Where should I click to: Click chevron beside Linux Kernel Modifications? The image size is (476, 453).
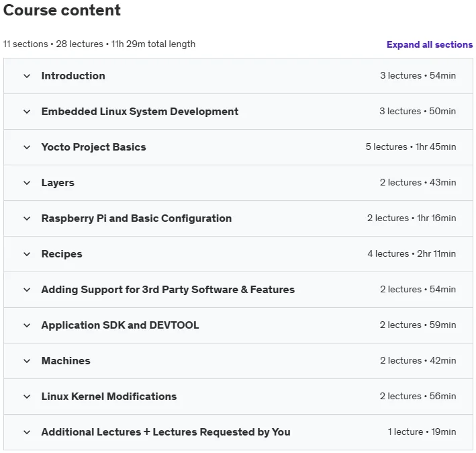(x=27, y=397)
